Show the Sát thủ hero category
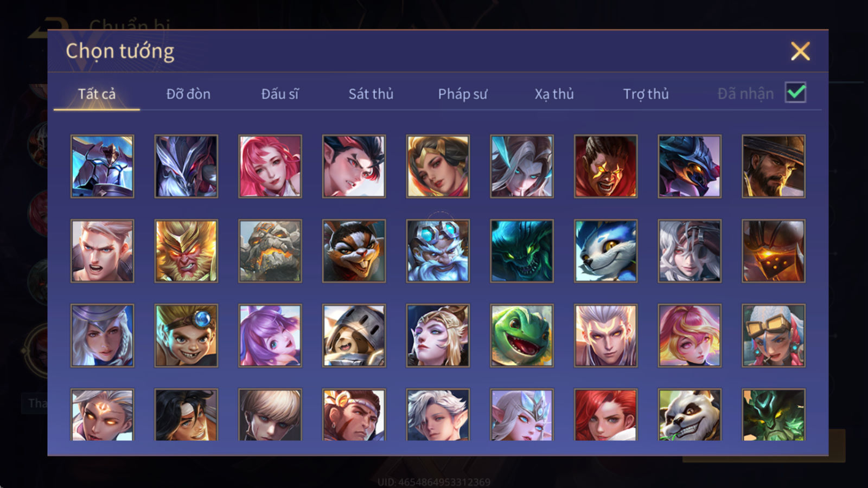The height and width of the screenshot is (488, 868). pos(371,94)
